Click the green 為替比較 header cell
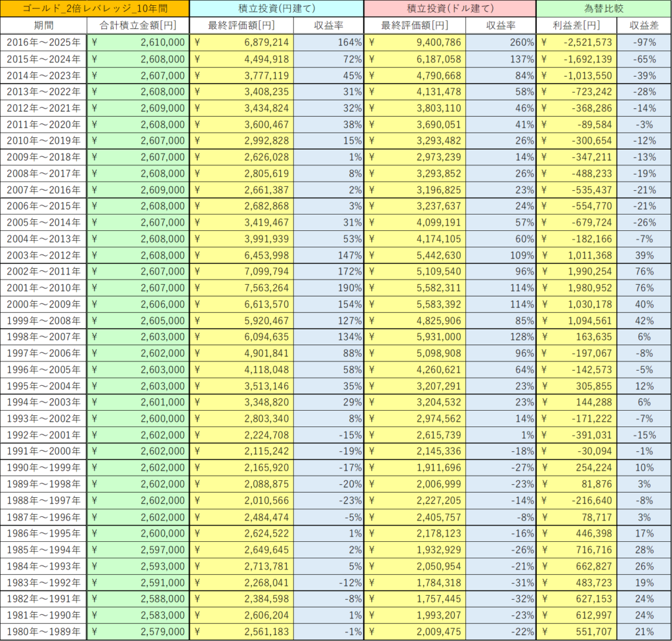Screen dimensions: 672x641 [x=603, y=9]
